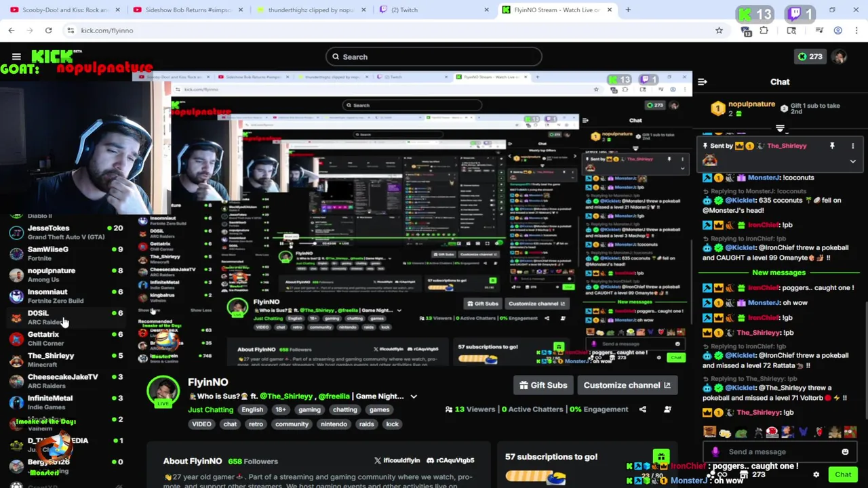868x488 pixels.
Task: Click the English language tag
Action: 252,409
